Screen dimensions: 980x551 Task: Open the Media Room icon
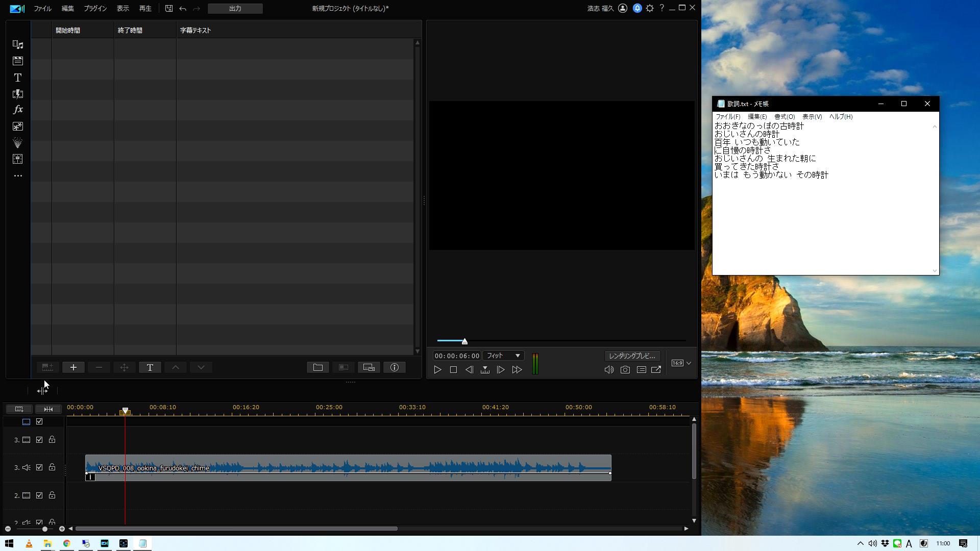(x=18, y=45)
